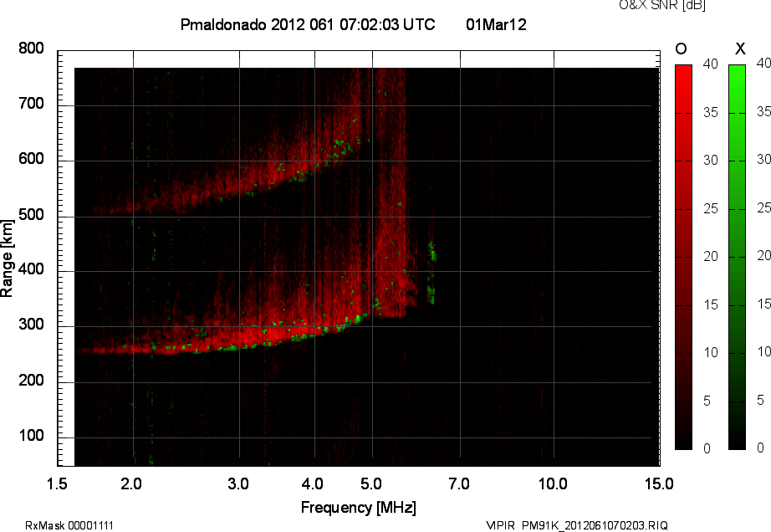771x532 pixels.
Task: Click the 25 dB tick on O color bar
Action: pyautogui.click(x=711, y=209)
